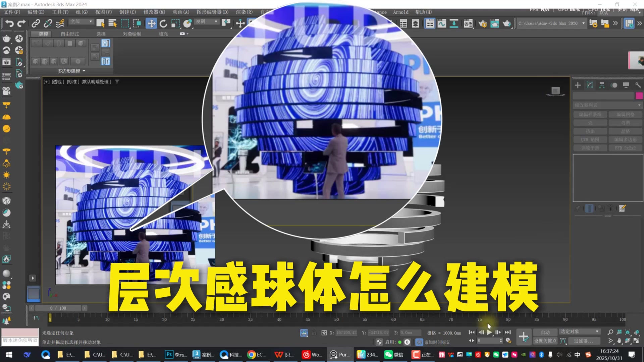Image resolution: width=644 pixels, height=362 pixels.
Task: Click the pink object color swatch
Action: 639,96
